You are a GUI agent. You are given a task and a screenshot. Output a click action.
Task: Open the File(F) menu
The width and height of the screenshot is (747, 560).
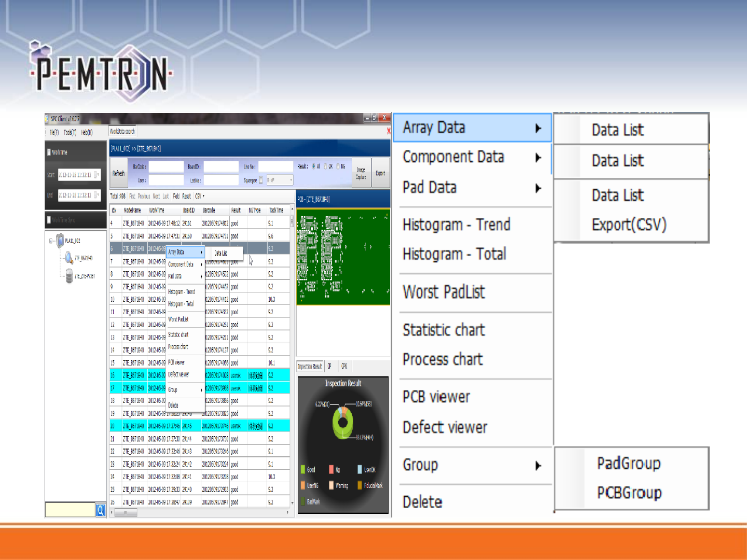pyautogui.click(x=54, y=133)
